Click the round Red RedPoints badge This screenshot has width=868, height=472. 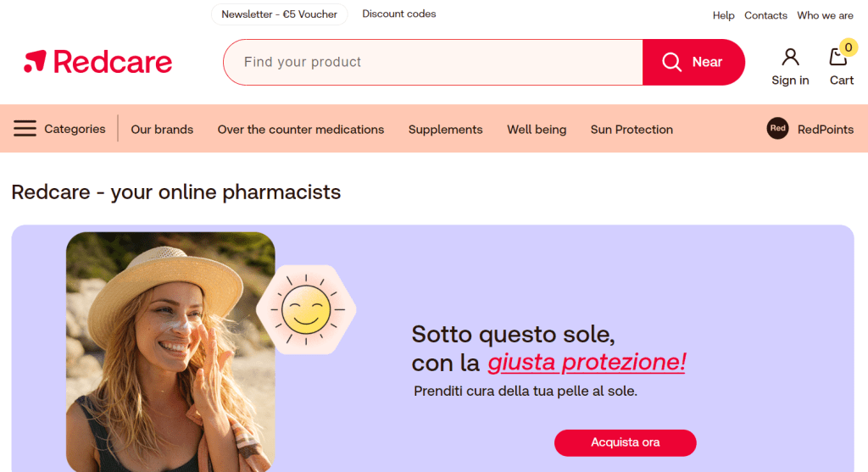click(x=777, y=128)
